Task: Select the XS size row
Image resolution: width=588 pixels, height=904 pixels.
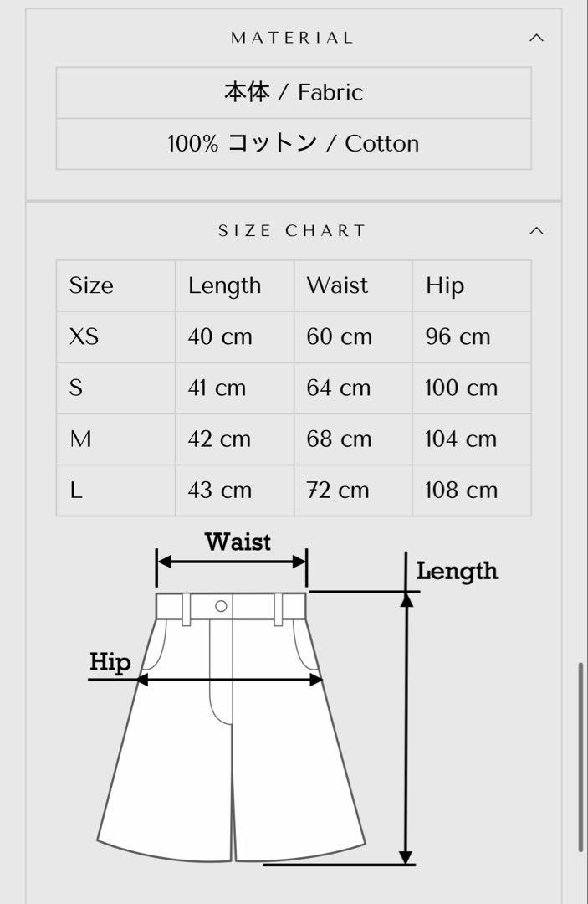Action: 294,336
